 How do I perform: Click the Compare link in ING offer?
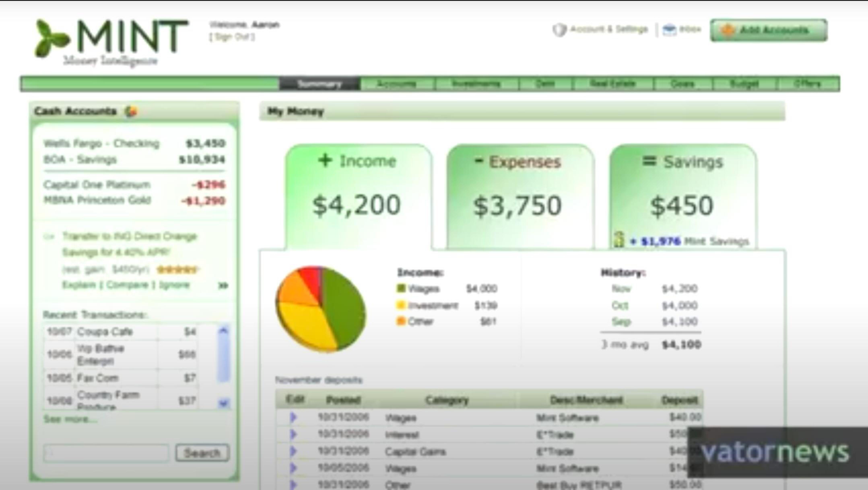[x=127, y=285]
